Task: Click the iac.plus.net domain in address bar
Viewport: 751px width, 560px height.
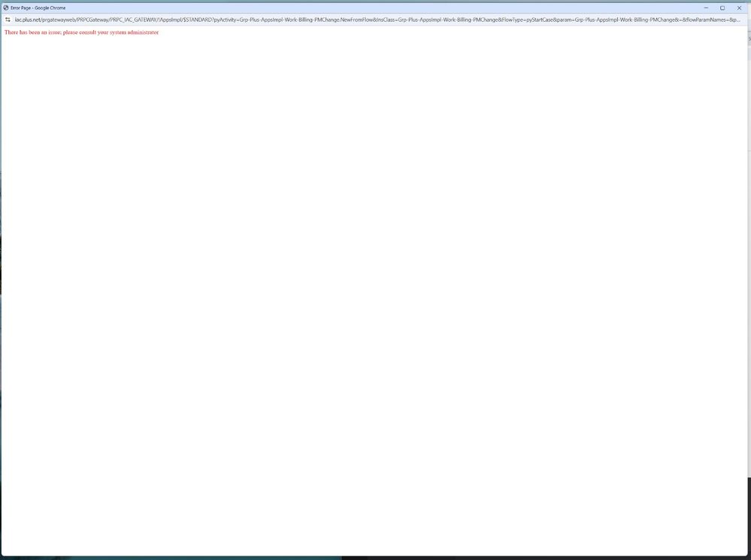Action: coord(29,20)
